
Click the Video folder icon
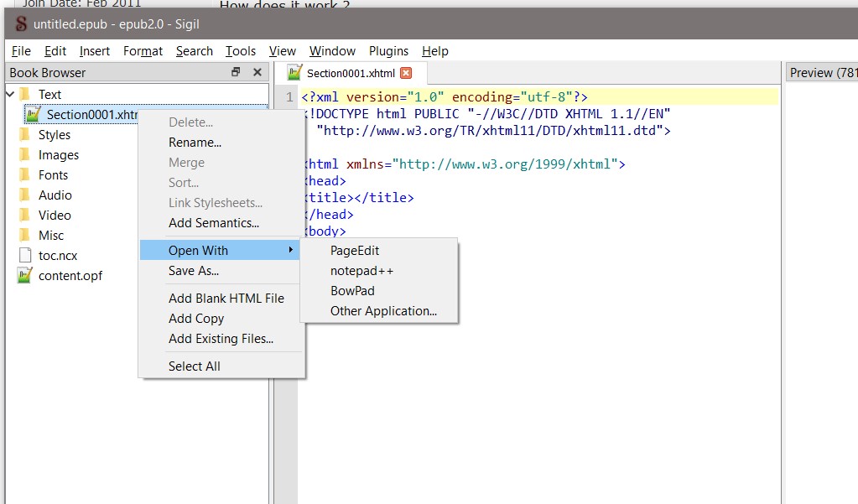pos(24,215)
